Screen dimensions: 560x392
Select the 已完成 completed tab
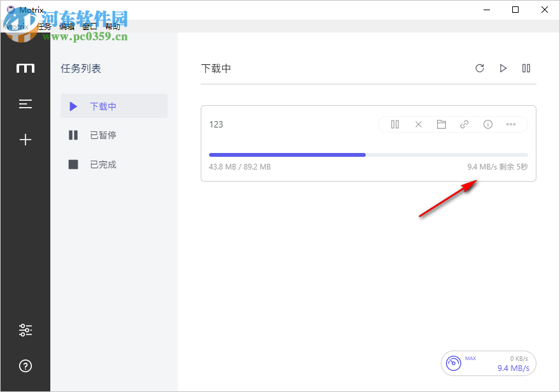(x=114, y=164)
